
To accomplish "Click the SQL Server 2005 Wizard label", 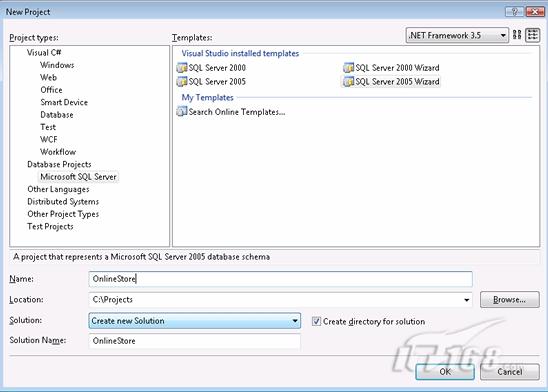I will pyautogui.click(x=397, y=81).
